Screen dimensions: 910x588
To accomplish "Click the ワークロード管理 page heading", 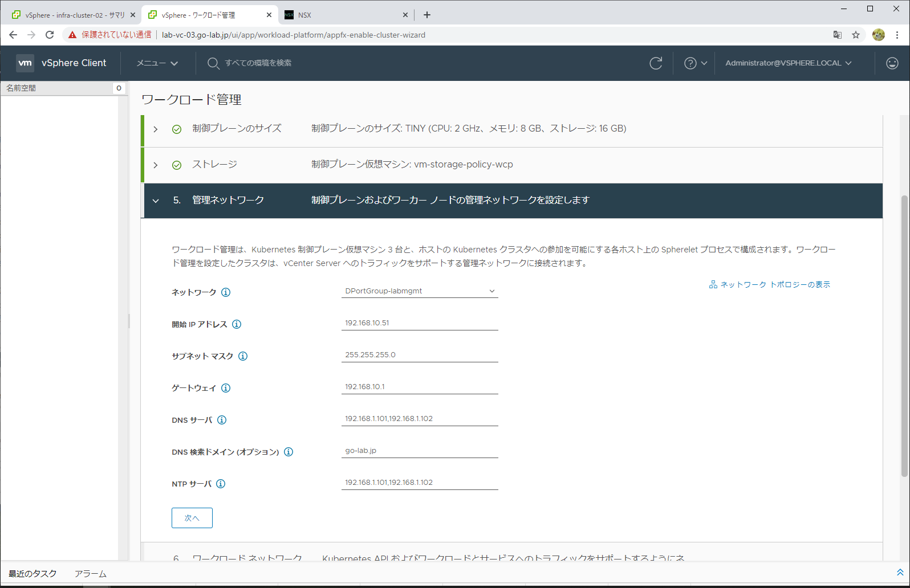I will tap(192, 100).
